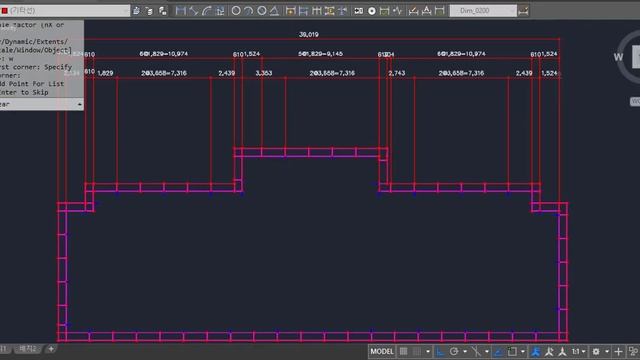Toggle object snap tracking in status bar
Viewport: 640px width, 360px height.
tap(498, 351)
